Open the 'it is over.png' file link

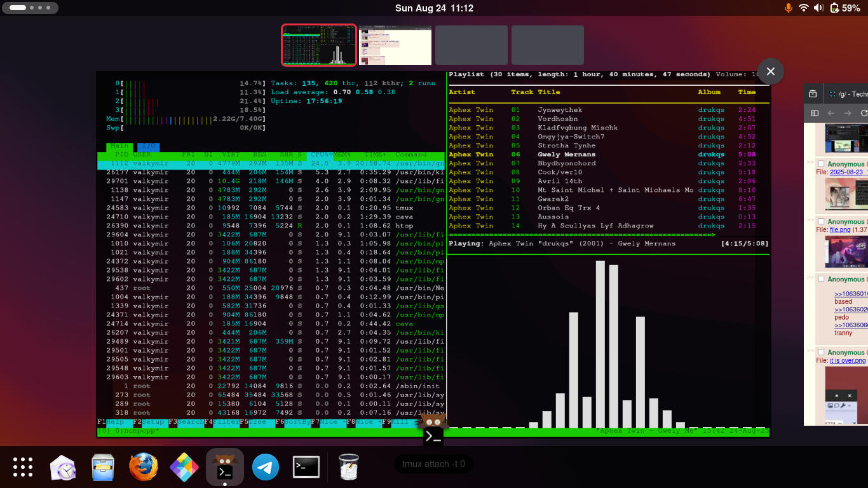(848, 360)
